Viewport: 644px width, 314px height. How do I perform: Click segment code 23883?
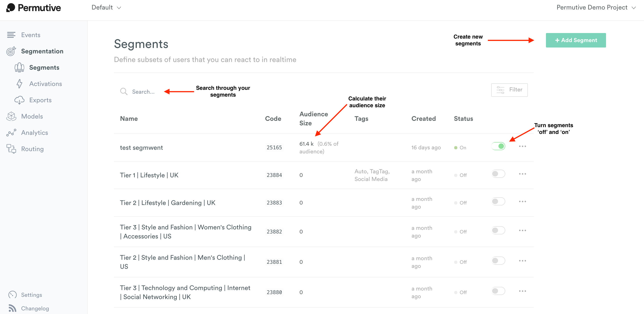(x=274, y=203)
